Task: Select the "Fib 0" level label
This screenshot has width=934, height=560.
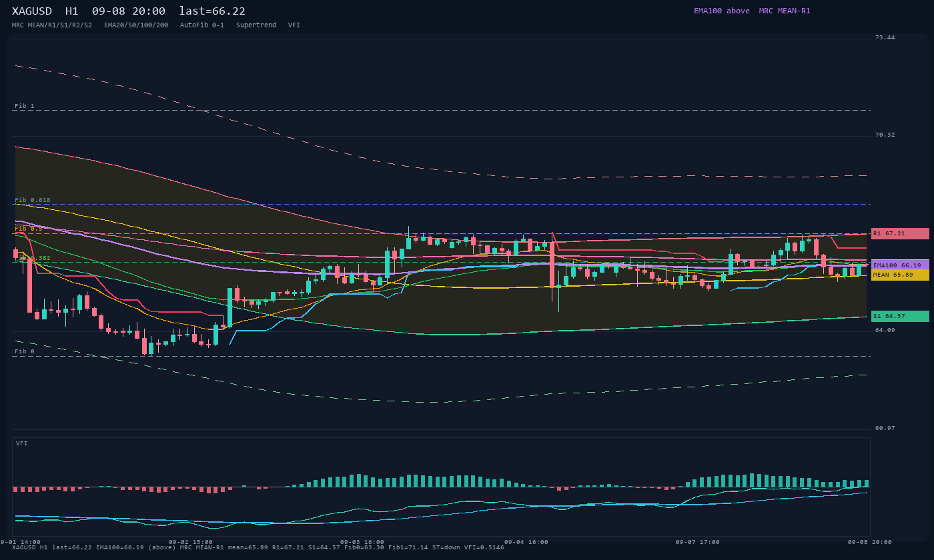Action: pyautogui.click(x=25, y=352)
